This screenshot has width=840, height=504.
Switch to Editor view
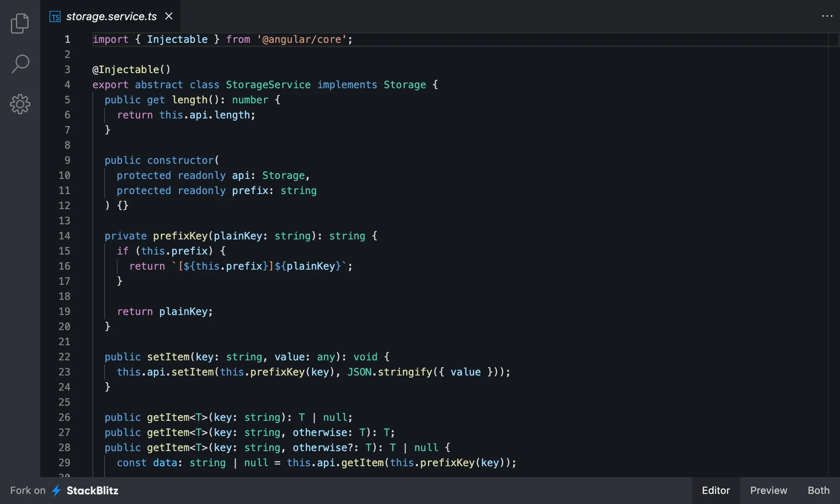click(716, 490)
